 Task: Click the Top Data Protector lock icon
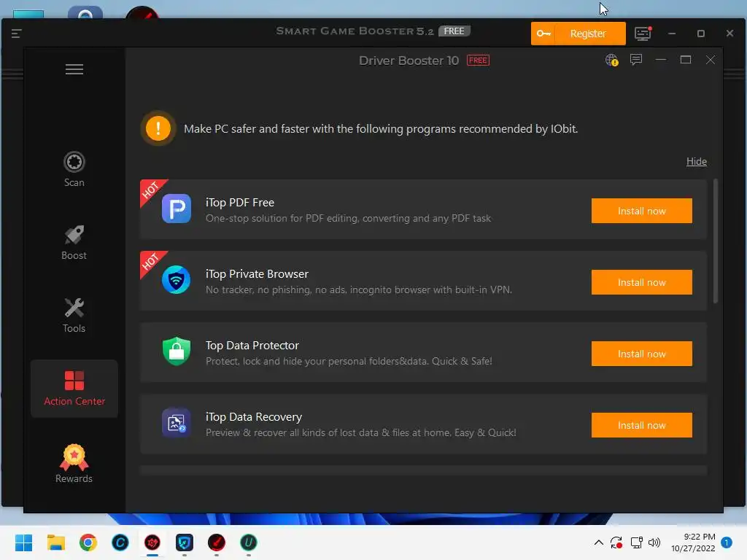click(177, 351)
